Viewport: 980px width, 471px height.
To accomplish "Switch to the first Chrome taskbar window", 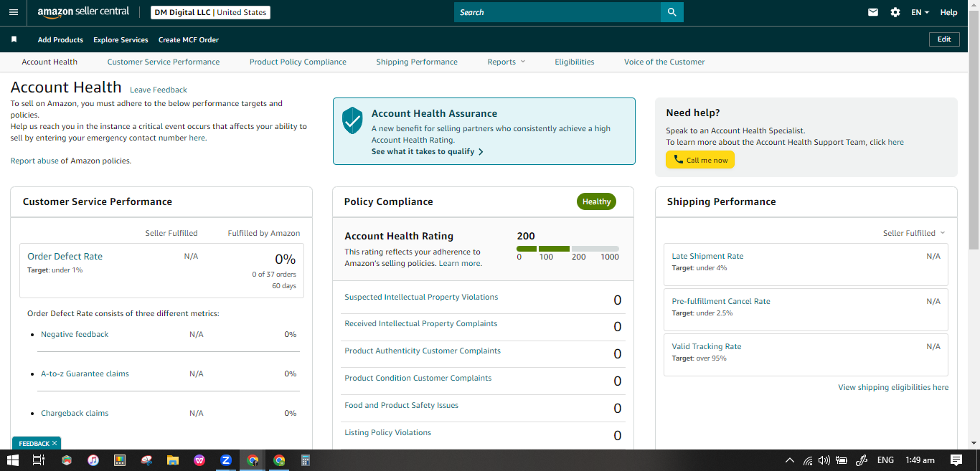I will click(x=253, y=460).
